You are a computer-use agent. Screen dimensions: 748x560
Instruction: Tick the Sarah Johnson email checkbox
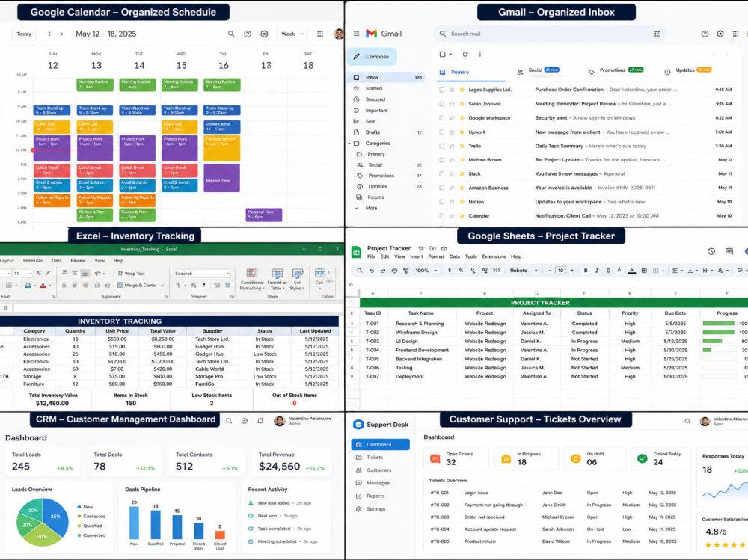(x=442, y=103)
